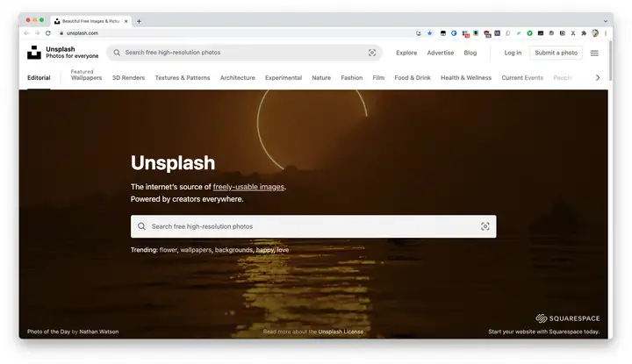Click the X-shaped extension icon

coord(572,33)
